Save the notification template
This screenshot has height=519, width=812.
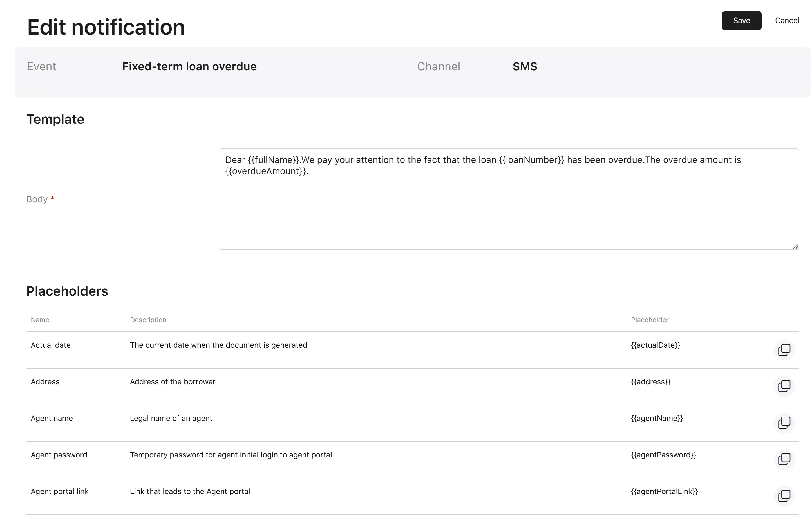tap(742, 21)
